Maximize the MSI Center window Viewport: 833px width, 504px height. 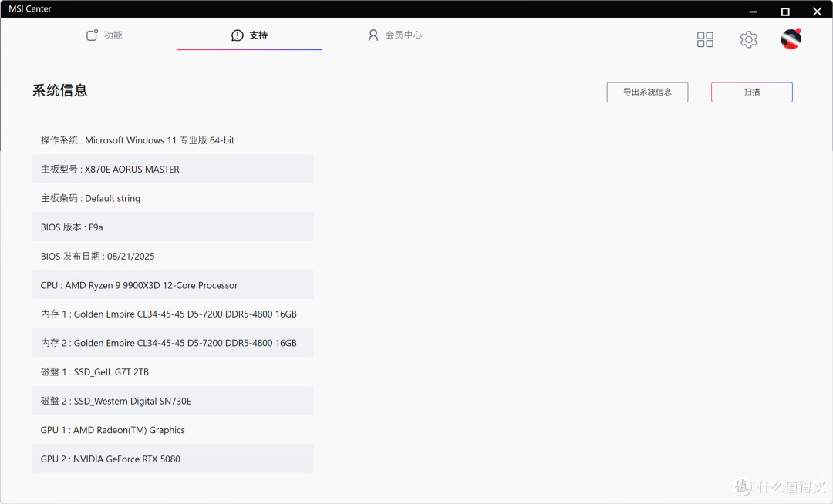point(785,11)
